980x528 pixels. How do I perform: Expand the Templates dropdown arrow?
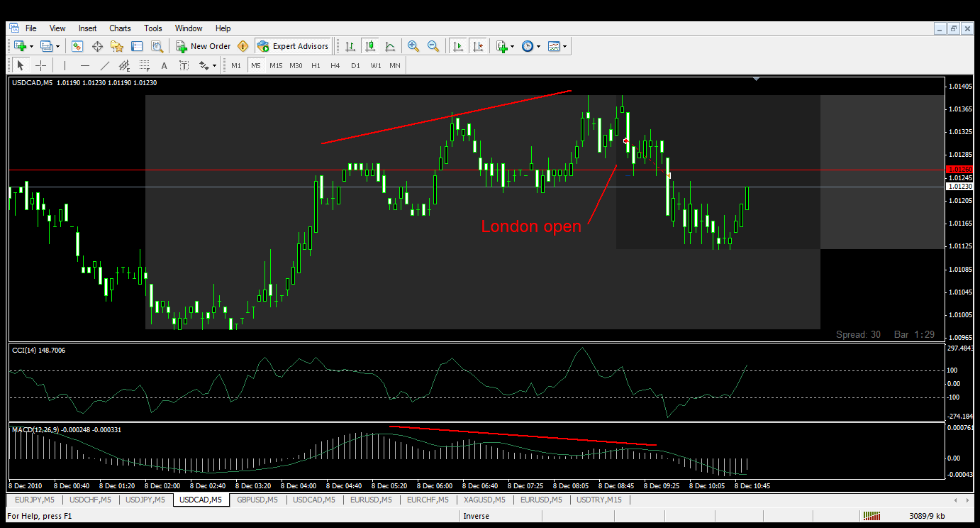click(565, 47)
